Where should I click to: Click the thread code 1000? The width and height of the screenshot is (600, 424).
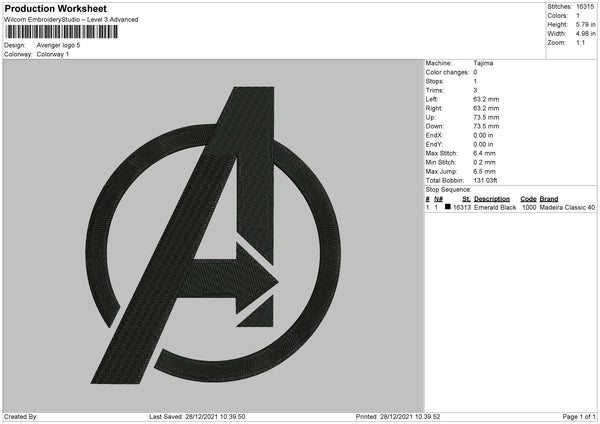[x=529, y=207]
